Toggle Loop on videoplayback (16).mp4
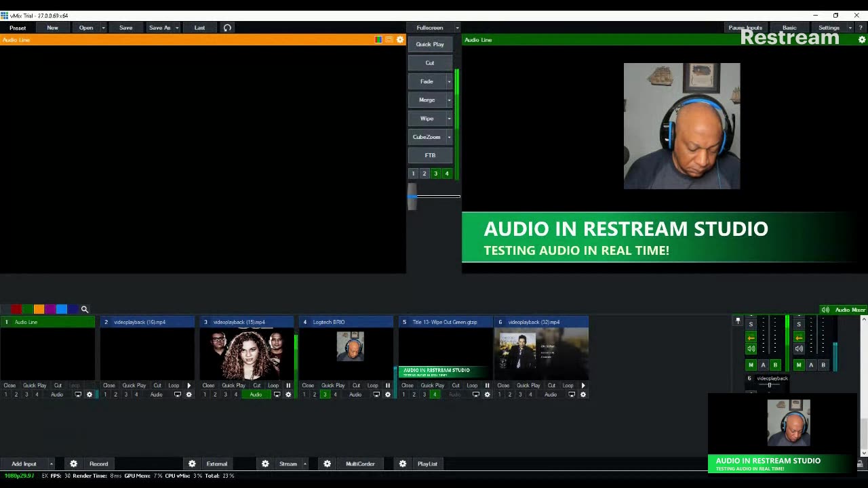Image resolution: width=868 pixels, height=488 pixels. [174, 386]
